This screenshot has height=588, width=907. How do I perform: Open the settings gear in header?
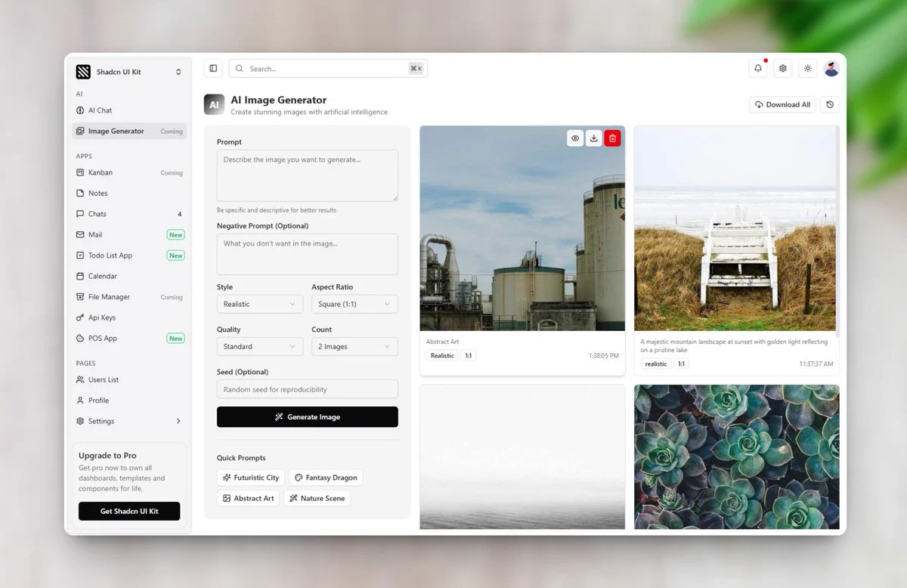coord(783,68)
